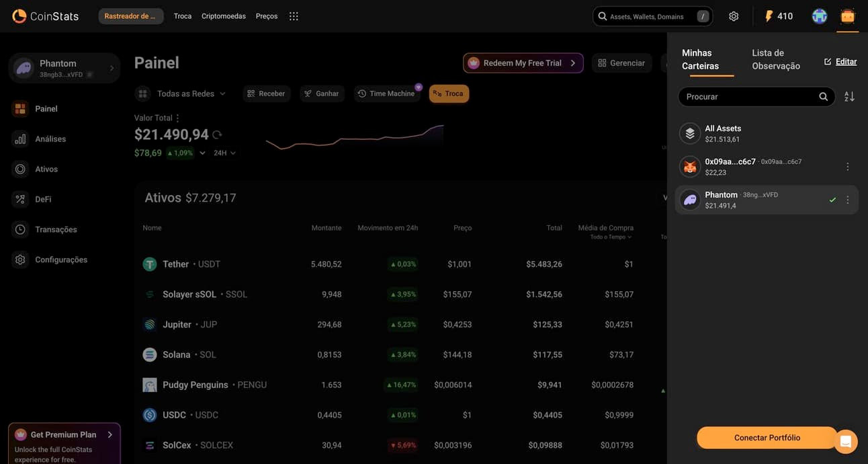868x464 pixels.
Task: Open three-dot menu for 0x09aa...c6c7 wallet
Action: click(848, 167)
